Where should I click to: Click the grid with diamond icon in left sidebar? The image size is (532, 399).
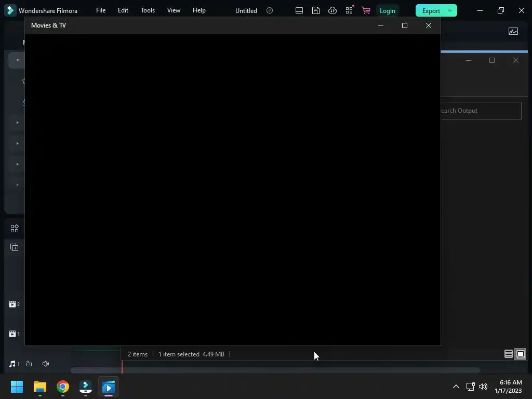[x=14, y=229]
